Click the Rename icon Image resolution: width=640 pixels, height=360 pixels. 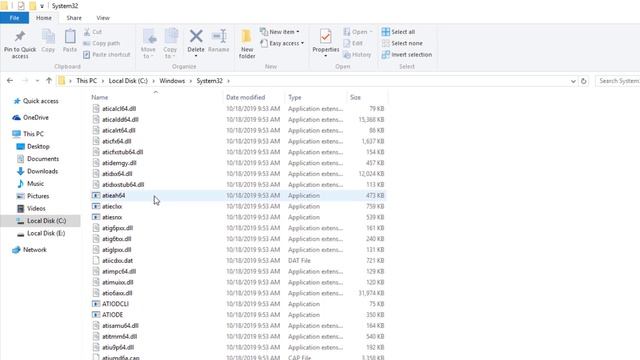[219, 36]
